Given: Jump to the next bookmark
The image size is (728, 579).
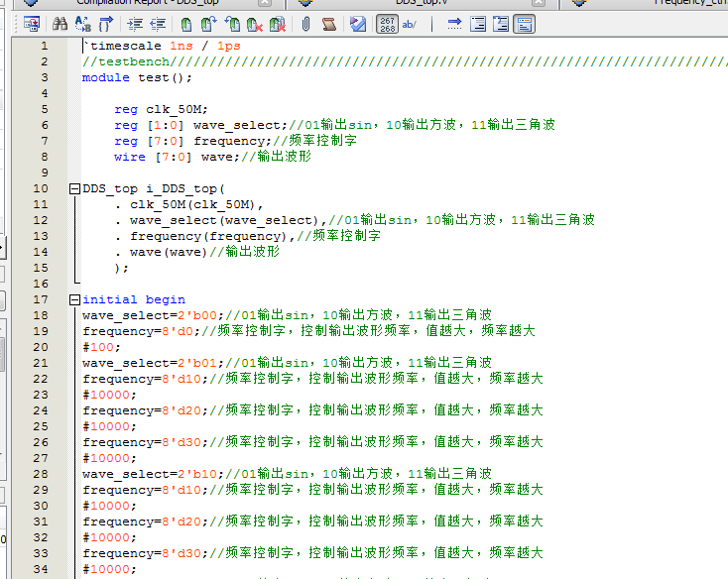Looking at the screenshot, I should [209, 24].
